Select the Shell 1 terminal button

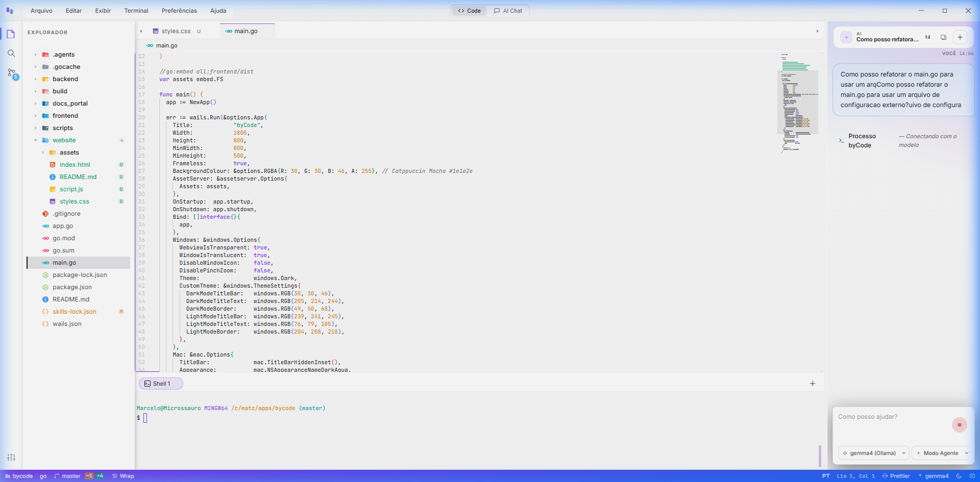pyautogui.click(x=161, y=384)
